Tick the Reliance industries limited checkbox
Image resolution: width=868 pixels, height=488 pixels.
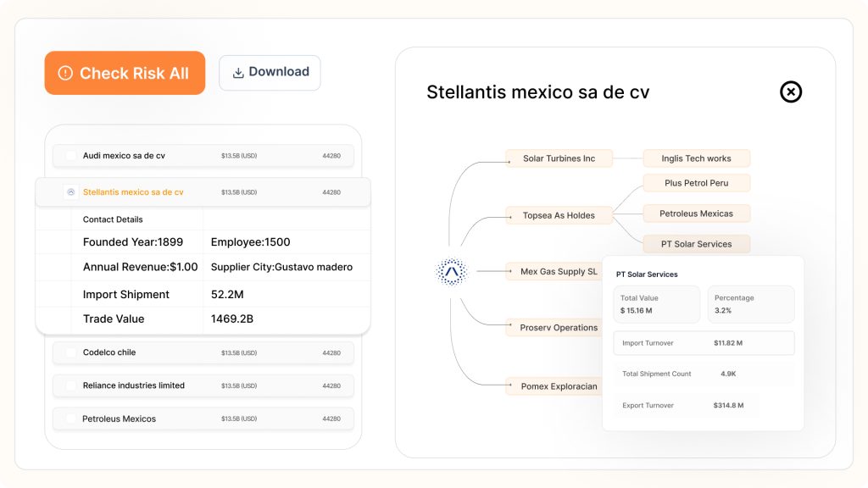pyautogui.click(x=71, y=385)
